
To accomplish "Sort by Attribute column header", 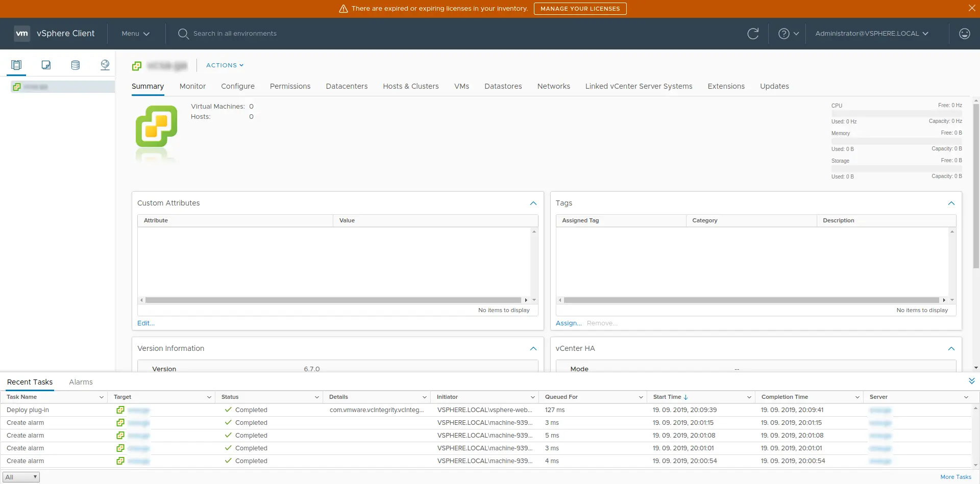I will 235,220.
